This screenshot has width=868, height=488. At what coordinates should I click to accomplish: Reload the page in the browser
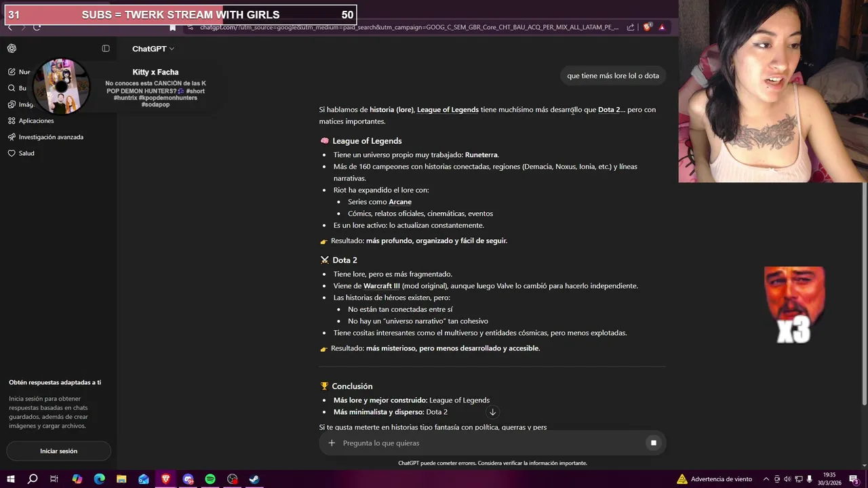(x=37, y=27)
